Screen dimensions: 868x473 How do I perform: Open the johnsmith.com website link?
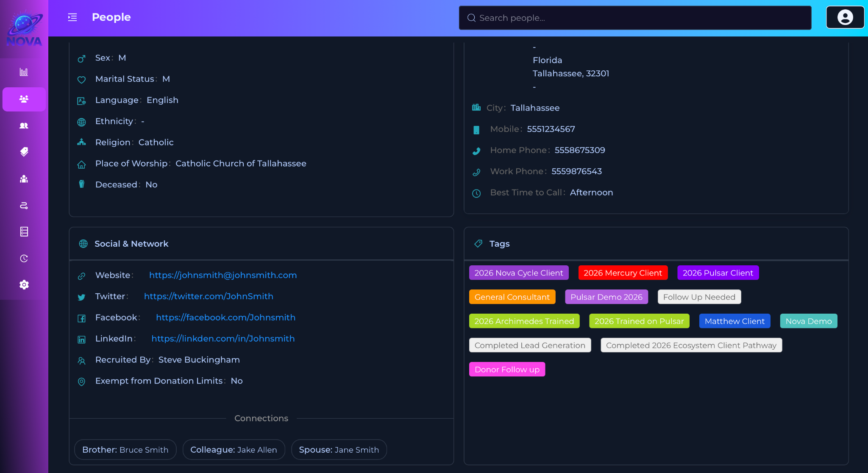[x=223, y=275]
